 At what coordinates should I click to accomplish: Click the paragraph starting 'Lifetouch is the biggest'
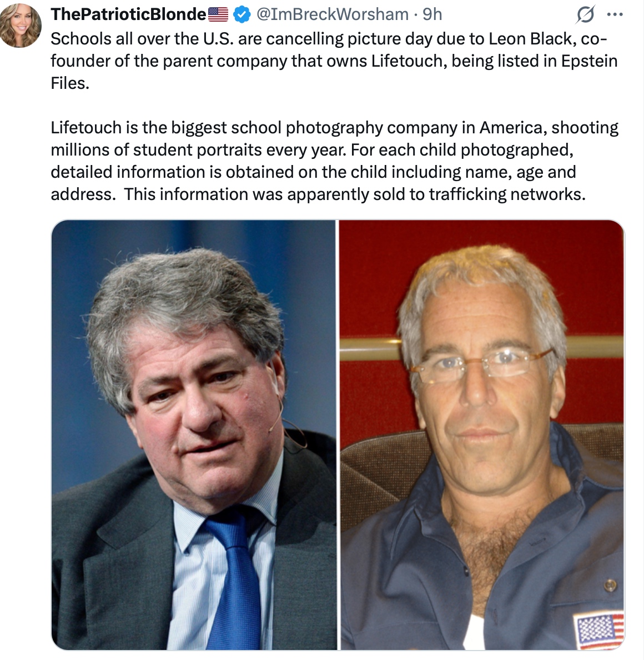334,161
